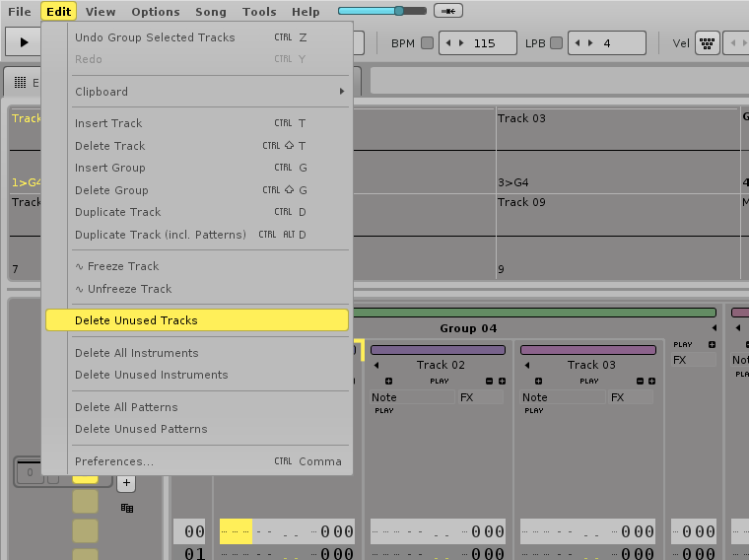Add an effect column to Group 04

(x=712, y=344)
